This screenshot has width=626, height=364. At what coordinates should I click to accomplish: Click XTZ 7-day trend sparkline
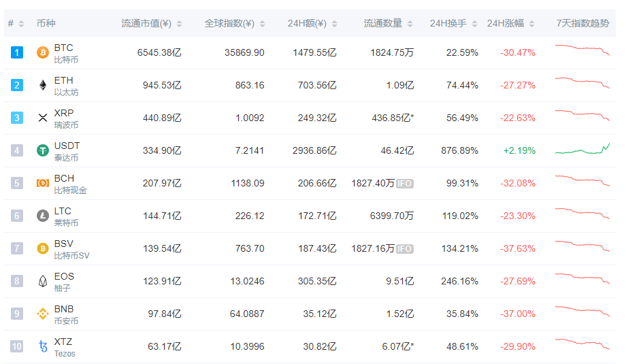pyautogui.click(x=582, y=344)
